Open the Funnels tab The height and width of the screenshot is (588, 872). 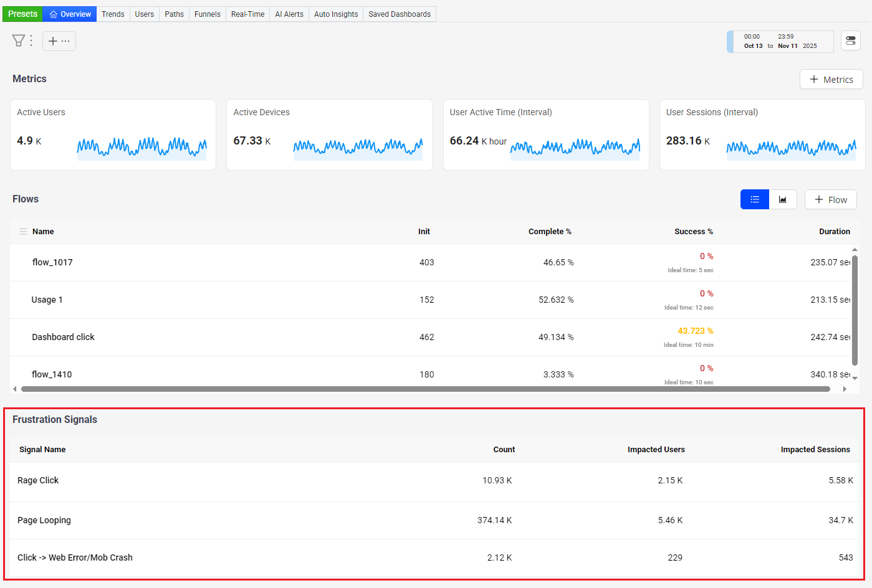tap(207, 14)
